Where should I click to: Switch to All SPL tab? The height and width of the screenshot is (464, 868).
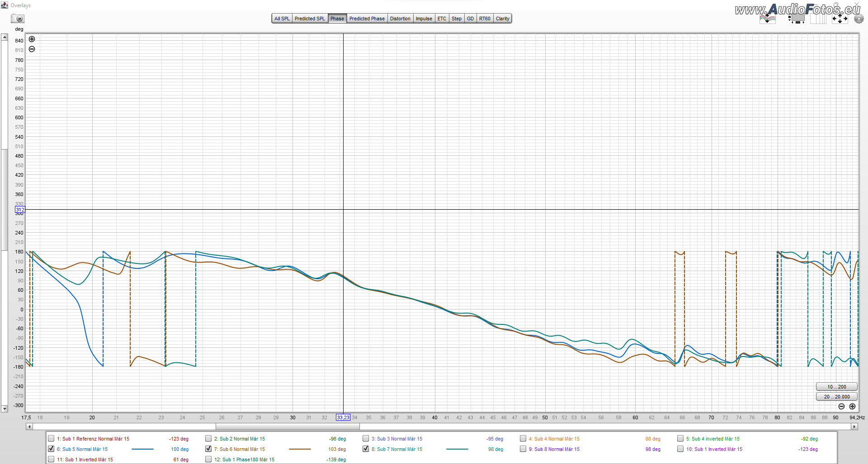(282, 19)
